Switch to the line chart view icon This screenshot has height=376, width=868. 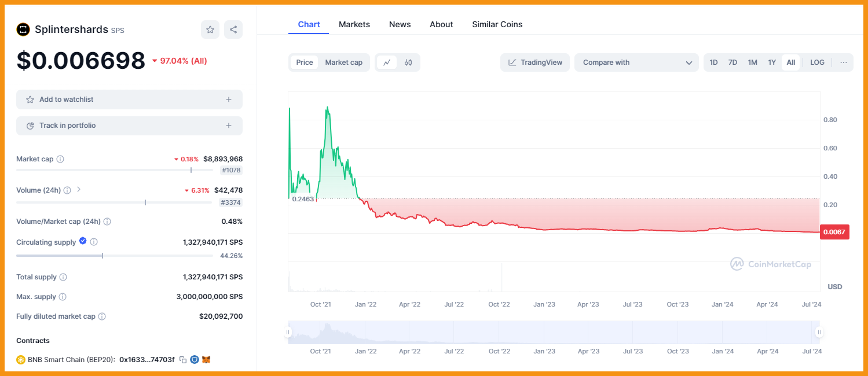[387, 62]
